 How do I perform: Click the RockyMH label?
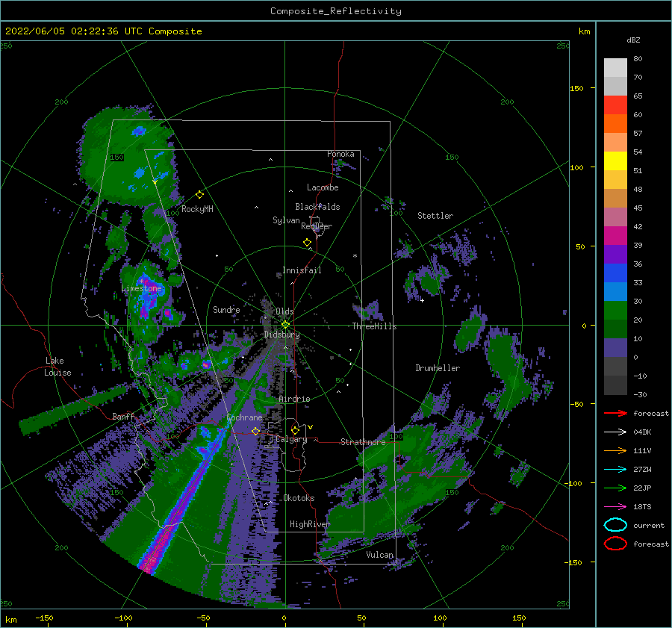click(x=197, y=209)
